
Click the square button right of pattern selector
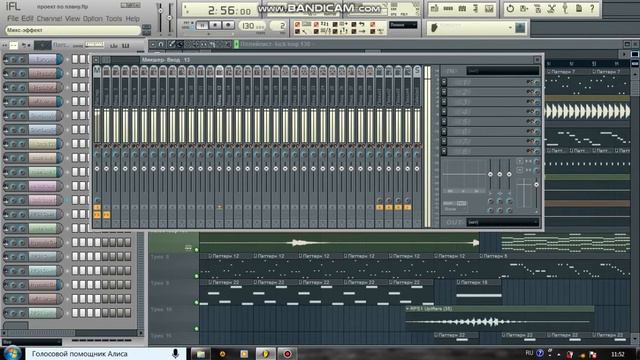point(520,28)
